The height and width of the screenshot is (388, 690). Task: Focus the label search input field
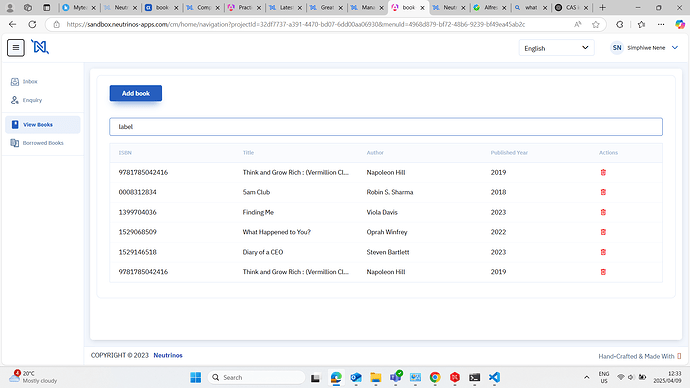tap(386, 127)
